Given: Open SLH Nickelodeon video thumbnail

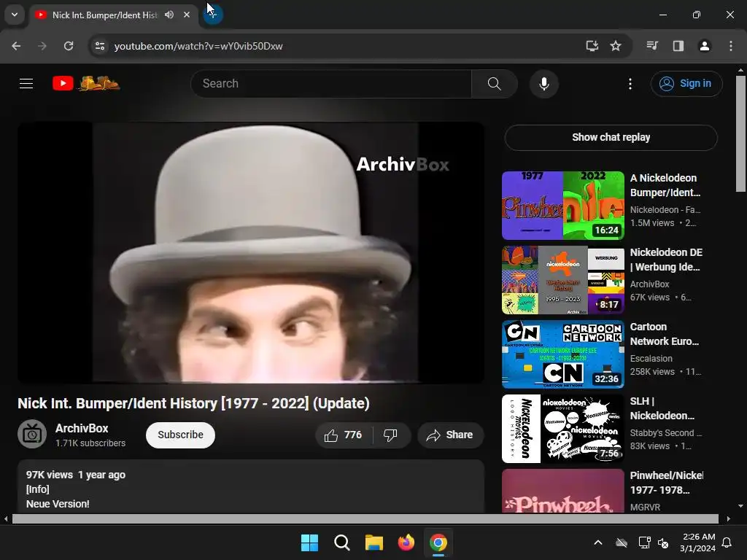Looking at the screenshot, I should (x=563, y=429).
